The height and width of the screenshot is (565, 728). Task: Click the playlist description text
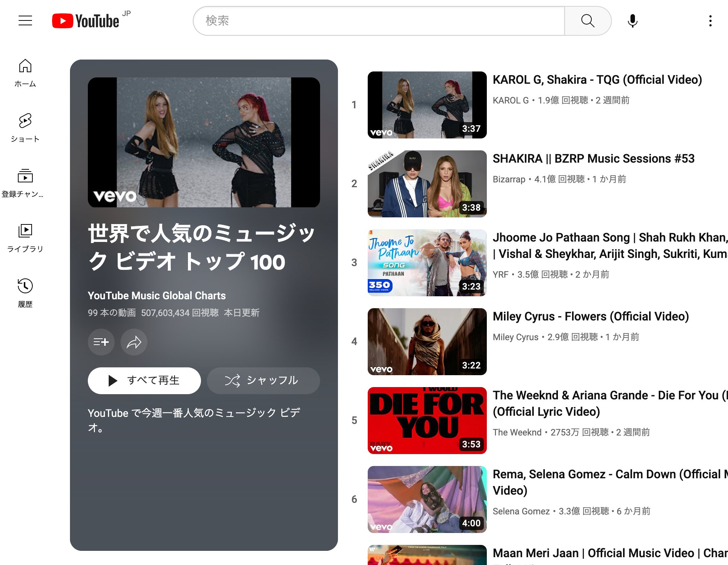point(194,420)
